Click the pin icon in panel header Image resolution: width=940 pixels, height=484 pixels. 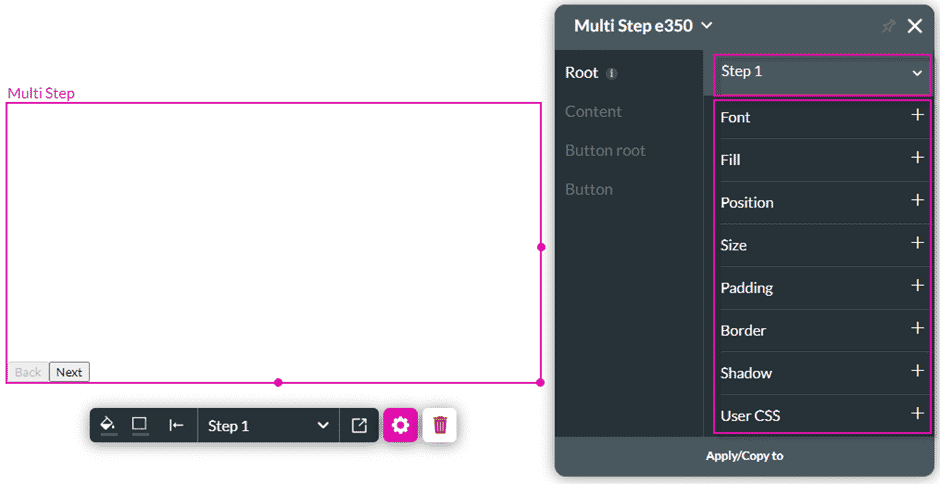coord(888,26)
